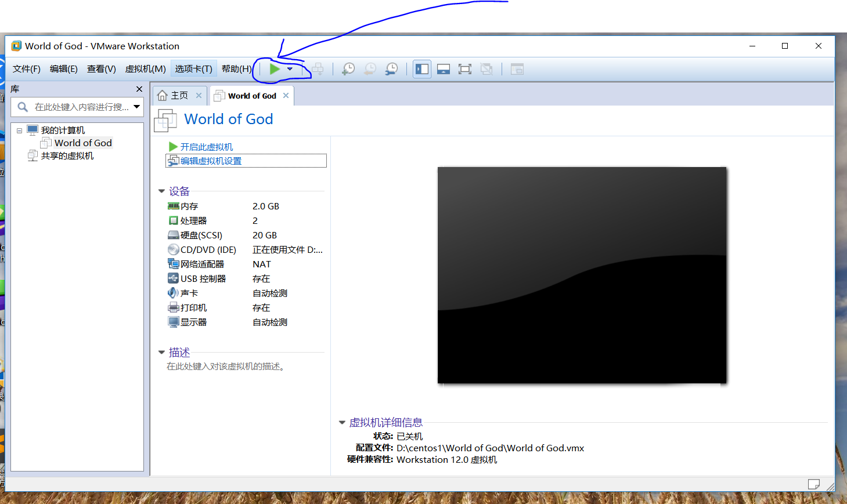
Task: Open the 选项卡(T) menu
Action: pyautogui.click(x=194, y=69)
